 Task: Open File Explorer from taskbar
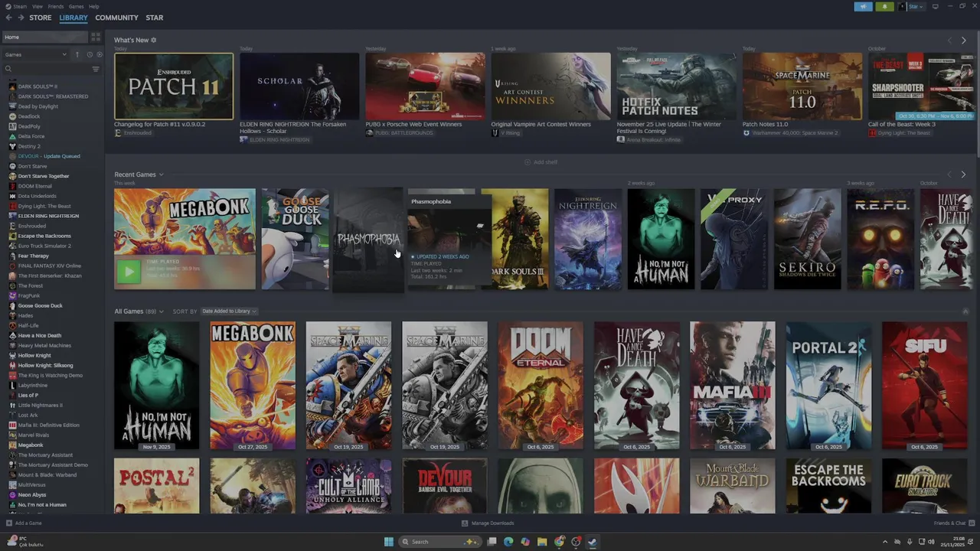542,542
